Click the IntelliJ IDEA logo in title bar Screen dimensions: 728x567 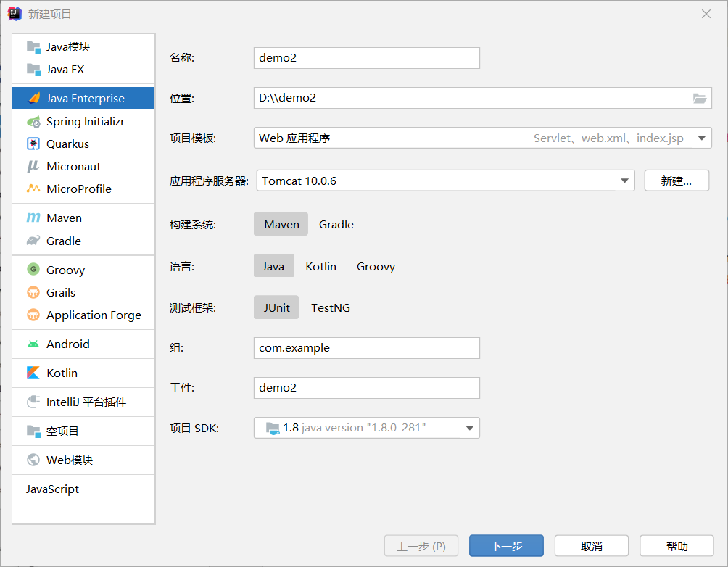pyautogui.click(x=15, y=14)
